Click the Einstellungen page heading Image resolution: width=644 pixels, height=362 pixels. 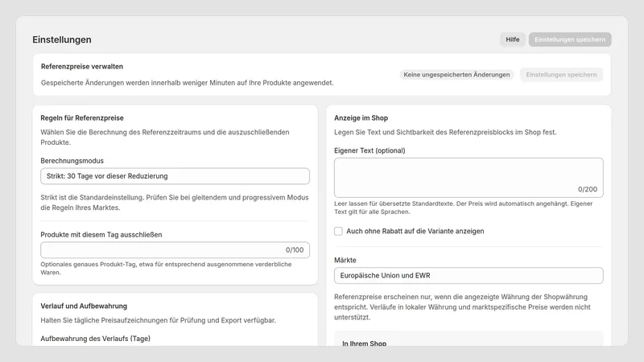click(62, 39)
